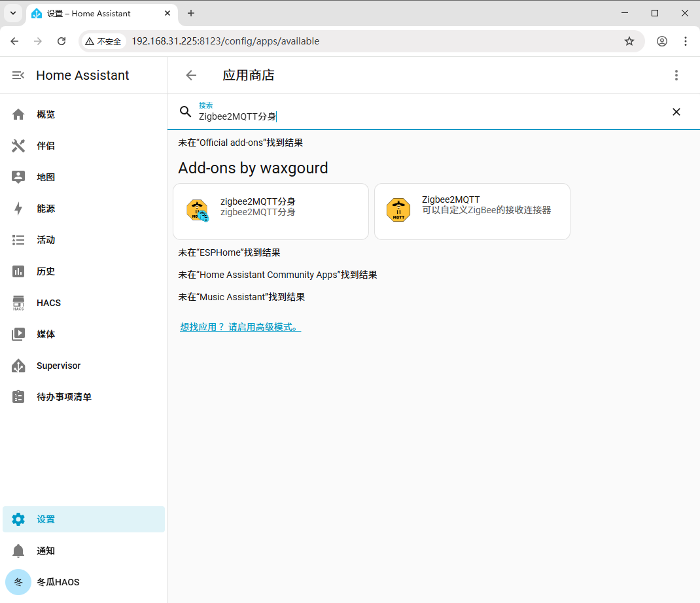Viewport: 700px width, 603px height.
Task: Click the home icon beside 概览
Action: (x=18, y=114)
